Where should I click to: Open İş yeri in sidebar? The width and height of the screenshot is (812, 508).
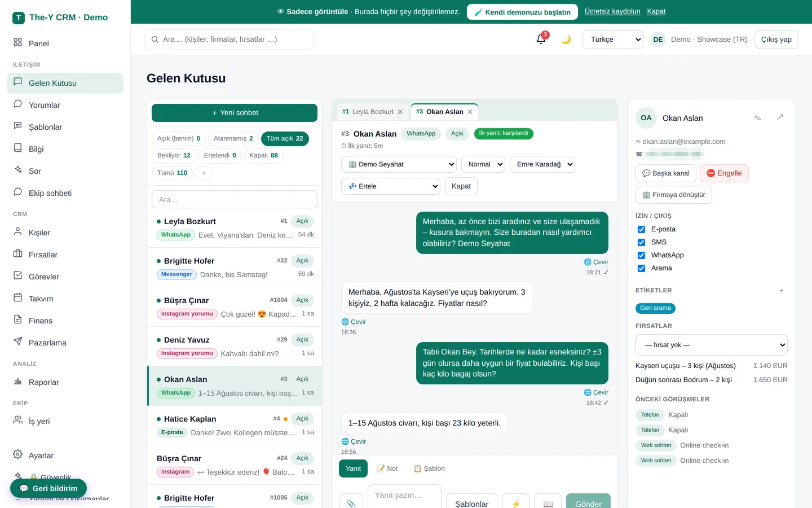[x=65, y=421]
